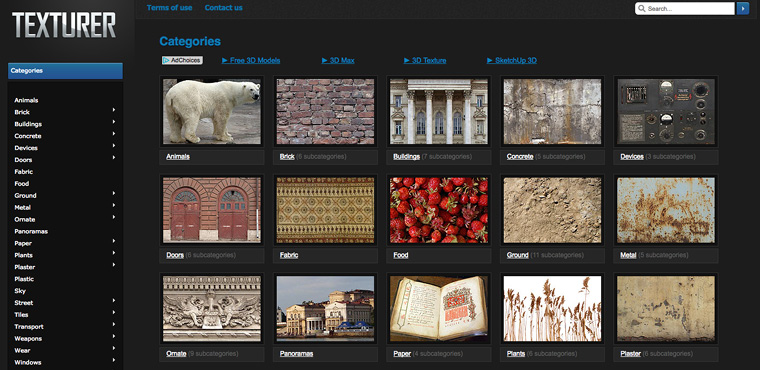Follow the Free 3D Models ad link
This screenshot has width=760, height=370.
251,61
